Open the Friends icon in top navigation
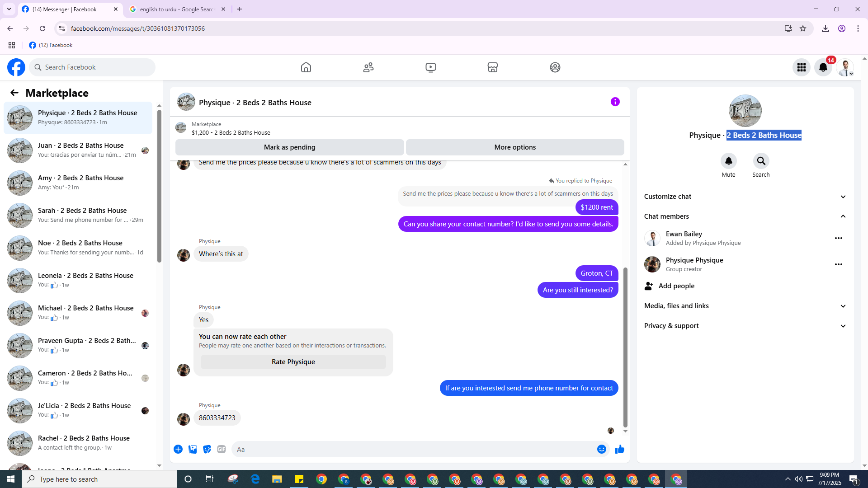This screenshot has height=488, width=868. click(x=368, y=67)
